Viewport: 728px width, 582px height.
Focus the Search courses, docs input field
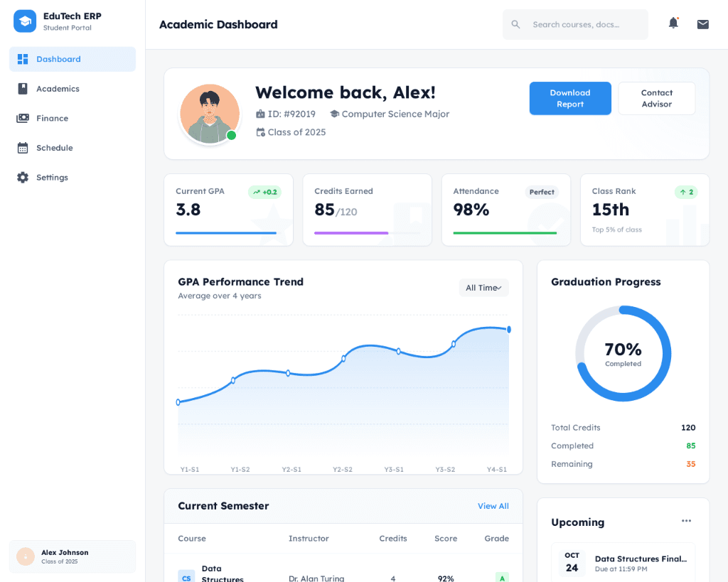tap(586, 24)
